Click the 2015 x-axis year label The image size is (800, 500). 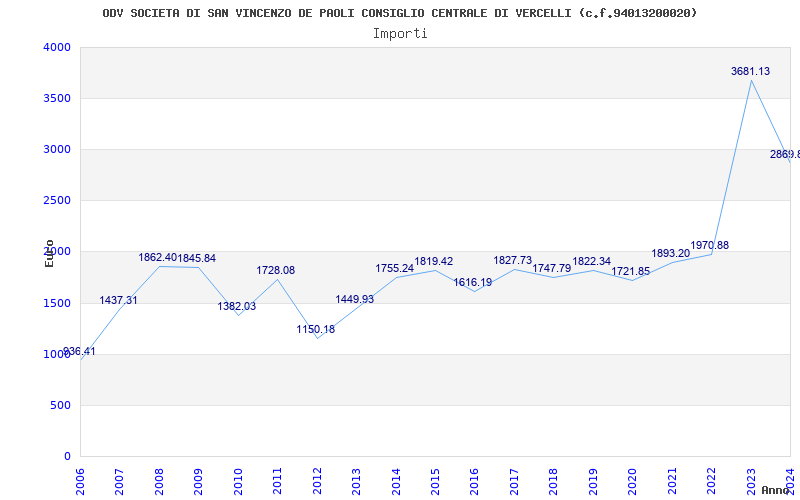coord(436,482)
